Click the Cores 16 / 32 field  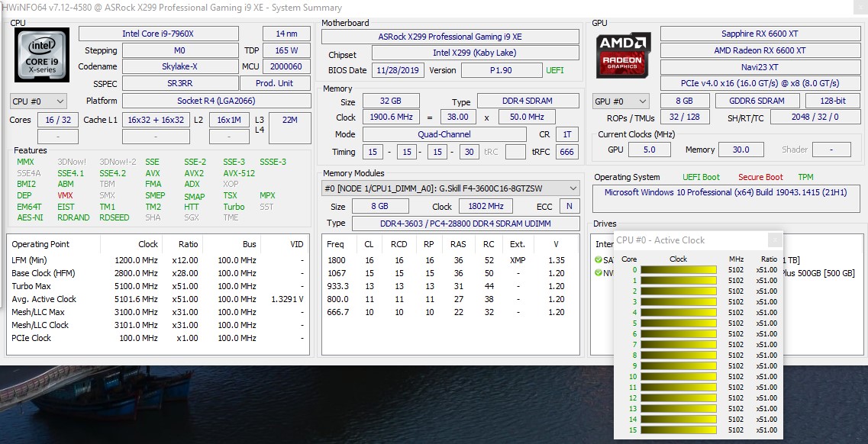pyautogui.click(x=58, y=120)
